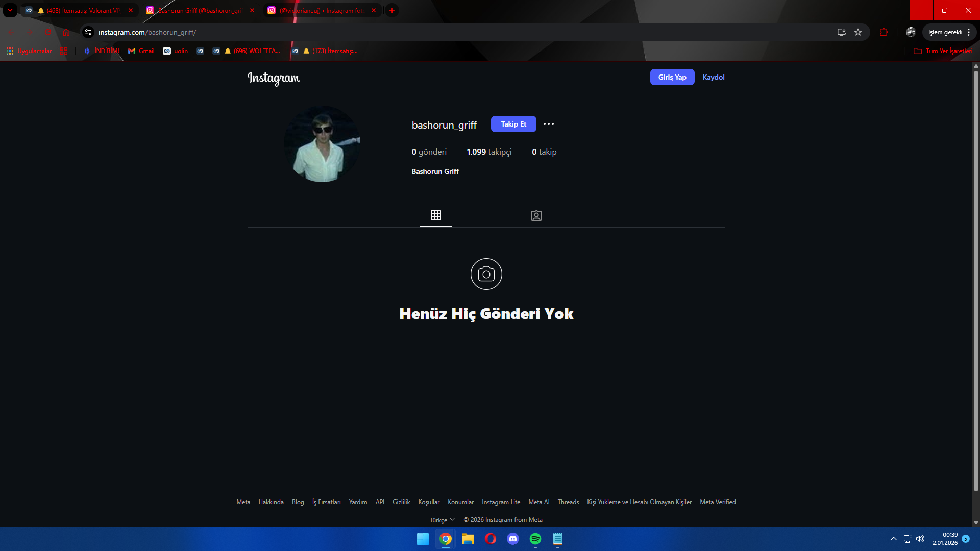Open the Windows Start menu

(x=423, y=539)
